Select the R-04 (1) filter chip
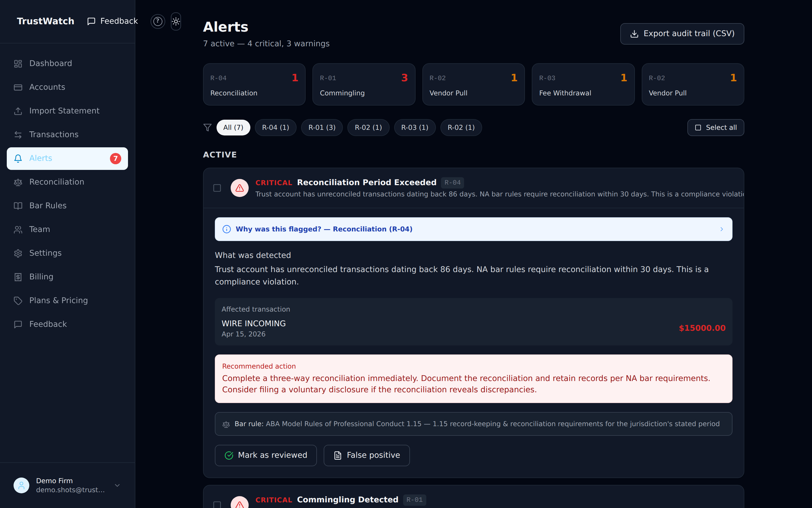Screen dimensions: 812x508 (275, 128)
